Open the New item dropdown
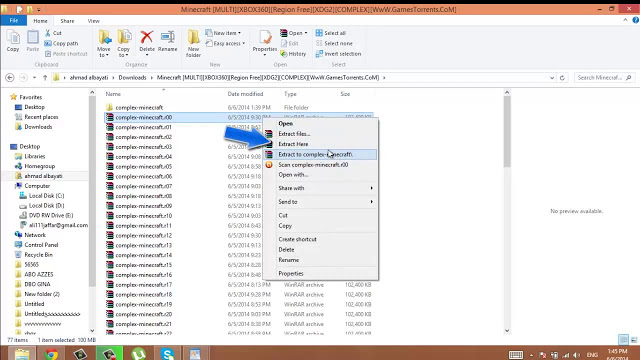The image size is (640, 360). 223,33
